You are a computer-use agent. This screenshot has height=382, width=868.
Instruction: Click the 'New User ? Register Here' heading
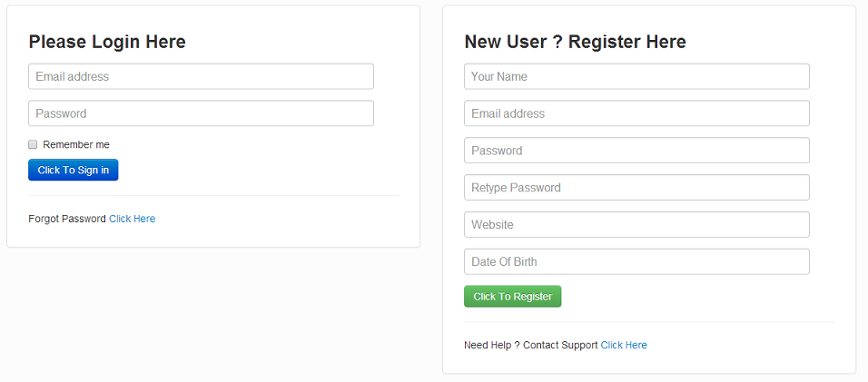coord(575,42)
